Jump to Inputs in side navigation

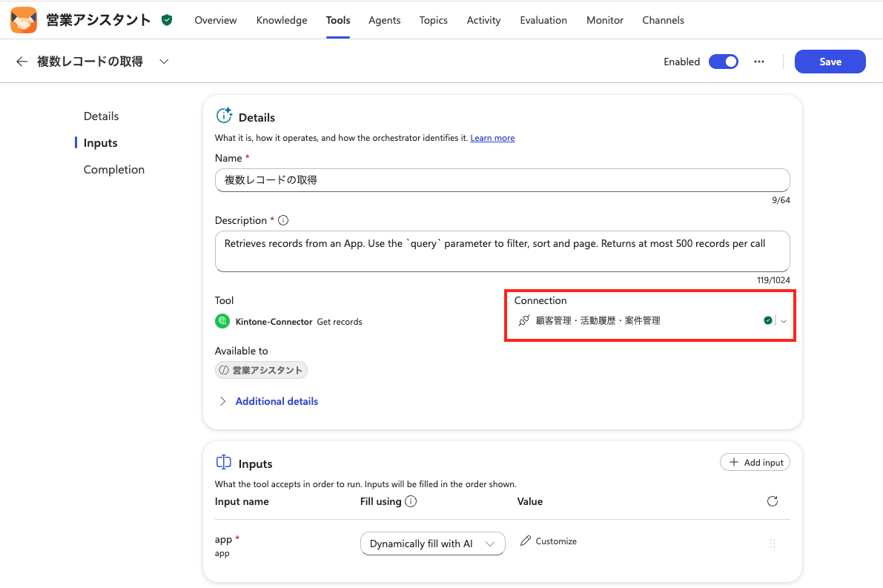pos(100,143)
